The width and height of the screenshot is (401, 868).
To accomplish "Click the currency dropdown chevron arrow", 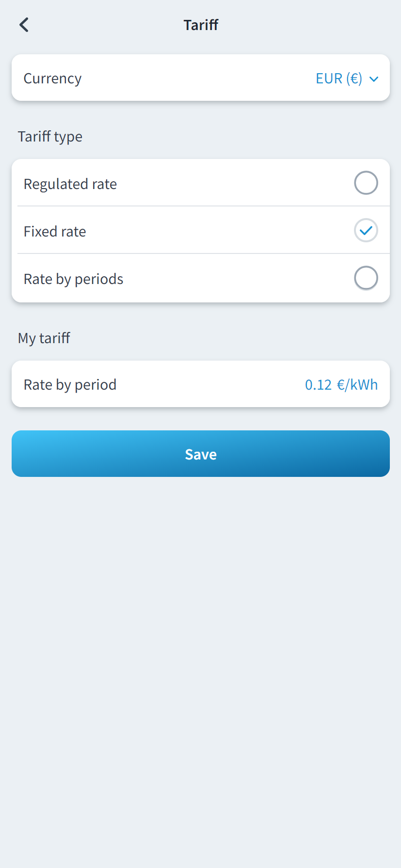I will (x=373, y=79).
